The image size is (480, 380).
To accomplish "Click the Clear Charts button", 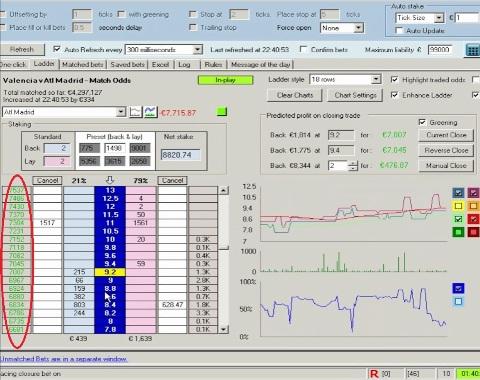I will (x=295, y=95).
